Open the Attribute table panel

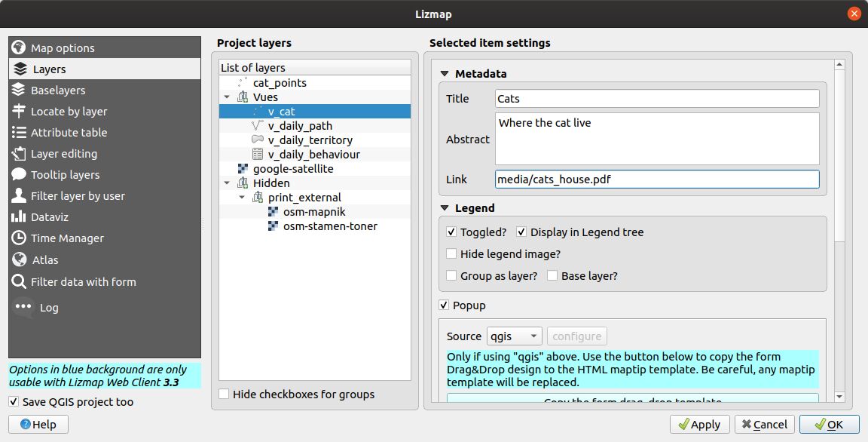point(105,133)
